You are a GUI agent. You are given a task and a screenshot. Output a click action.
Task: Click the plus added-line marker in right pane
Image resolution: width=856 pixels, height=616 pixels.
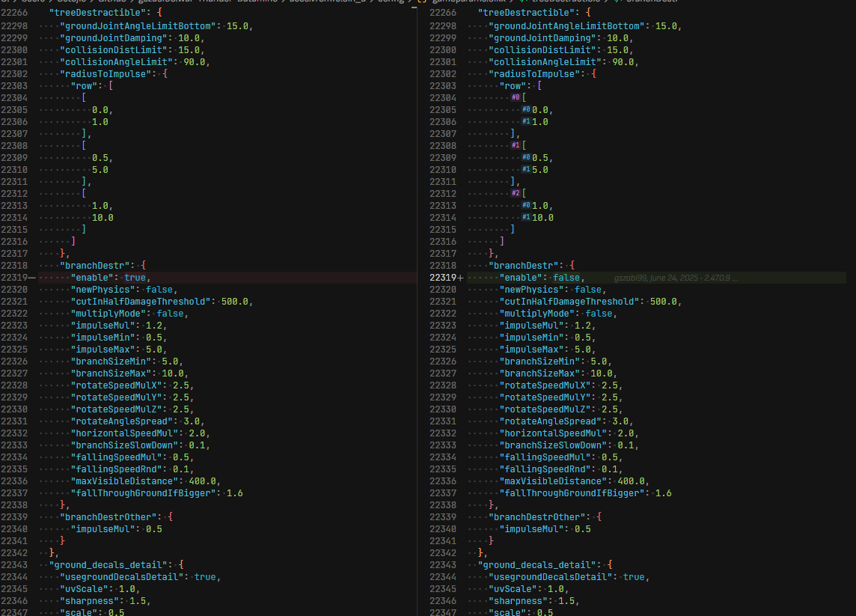click(461, 278)
